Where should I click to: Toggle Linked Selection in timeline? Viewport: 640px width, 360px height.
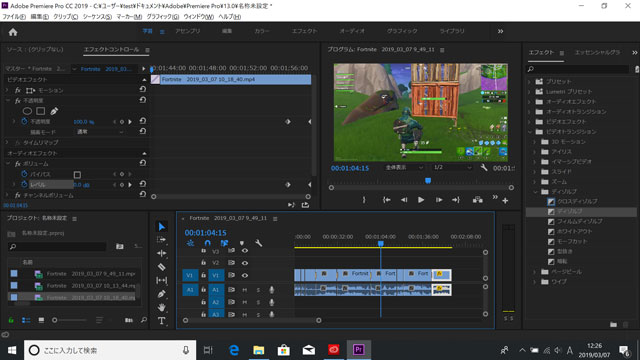tap(224, 243)
